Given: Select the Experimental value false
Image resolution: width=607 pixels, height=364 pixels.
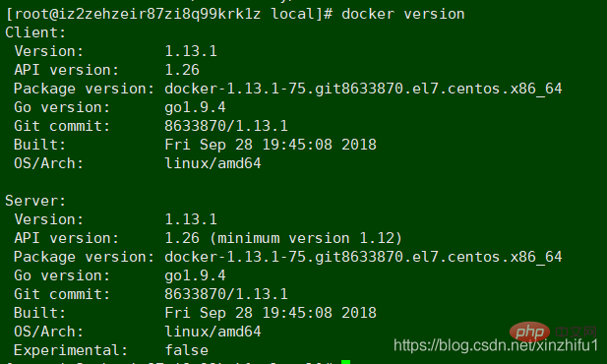Looking at the screenshot, I should [x=187, y=350].
